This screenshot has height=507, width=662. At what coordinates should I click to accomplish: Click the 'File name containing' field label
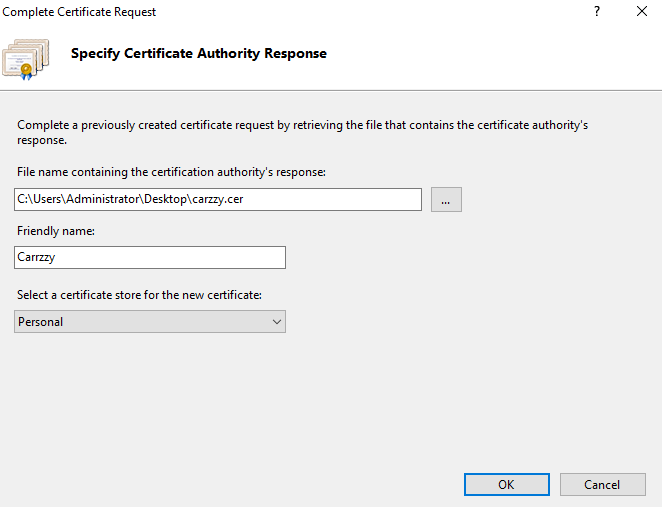(171, 172)
